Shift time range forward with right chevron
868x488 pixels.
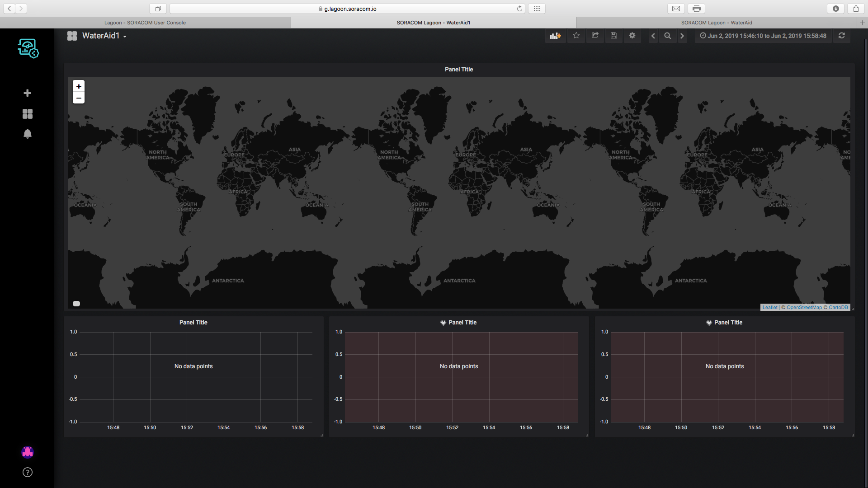pos(682,36)
